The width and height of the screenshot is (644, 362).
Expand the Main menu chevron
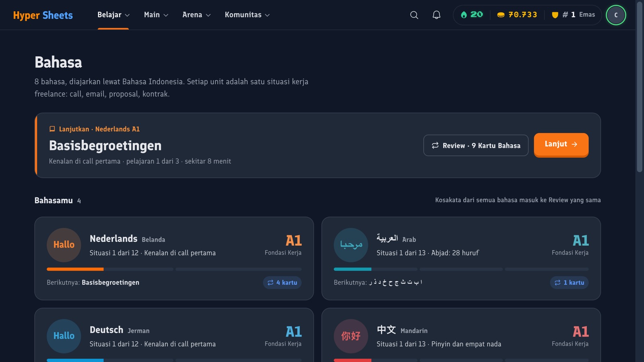(165, 15)
